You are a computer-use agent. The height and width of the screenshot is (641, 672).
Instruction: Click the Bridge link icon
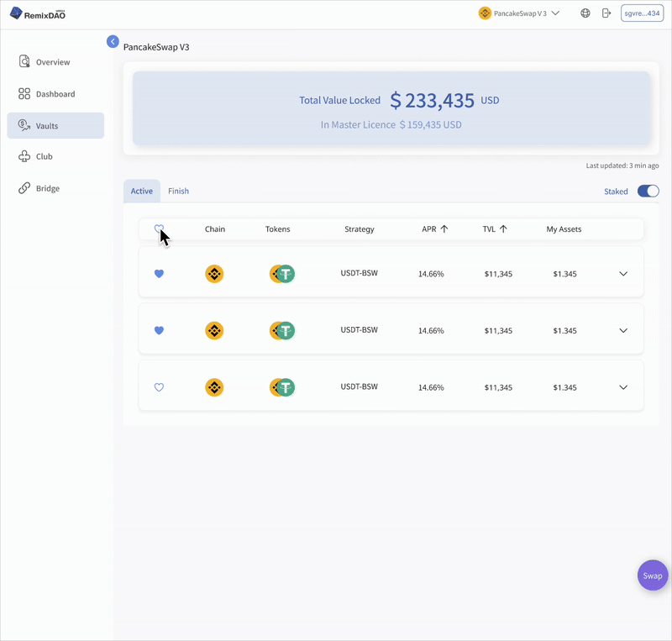[24, 188]
